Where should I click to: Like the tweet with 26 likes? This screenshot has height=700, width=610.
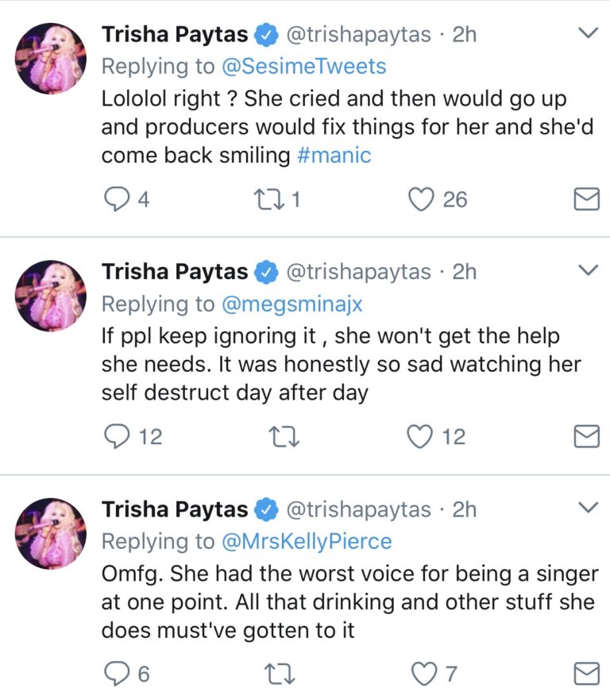[420, 199]
